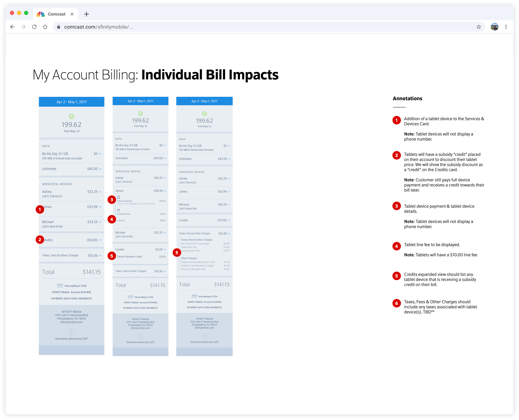The width and height of the screenshot is (519, 420).
Task: Visit xfinitymobile.com link in the middle bill card
Action: (141, 328)
